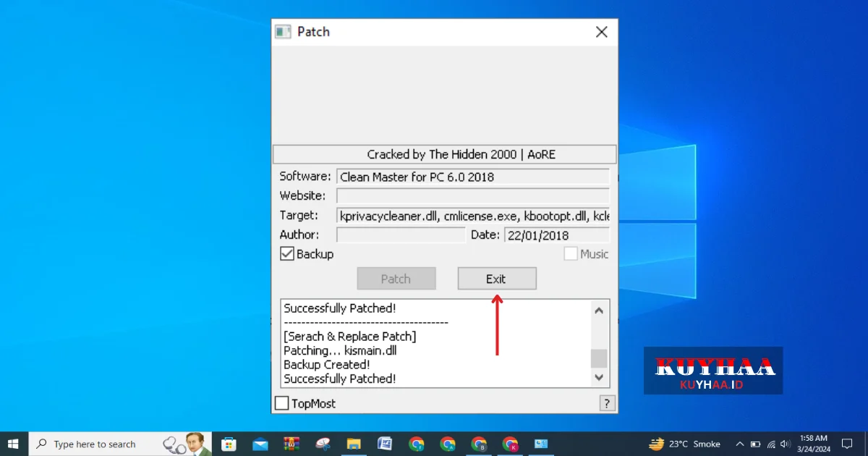Open Chrome with the A profile badge
The width and height of the screenshot is (868, 456).
pos(448,444)
